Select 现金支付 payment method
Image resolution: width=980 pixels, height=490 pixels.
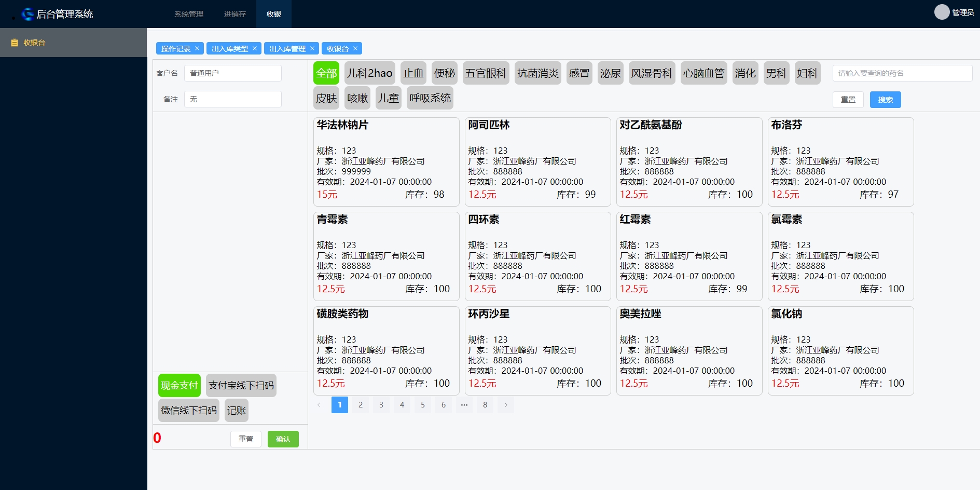pyautogui.click(x=180, y=385)
